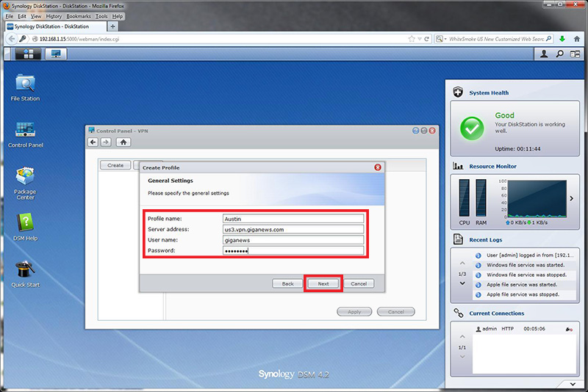Select 'Windows file service was started.' log
The height and width of the screenshot is (392, 588).
pos(524,265)
